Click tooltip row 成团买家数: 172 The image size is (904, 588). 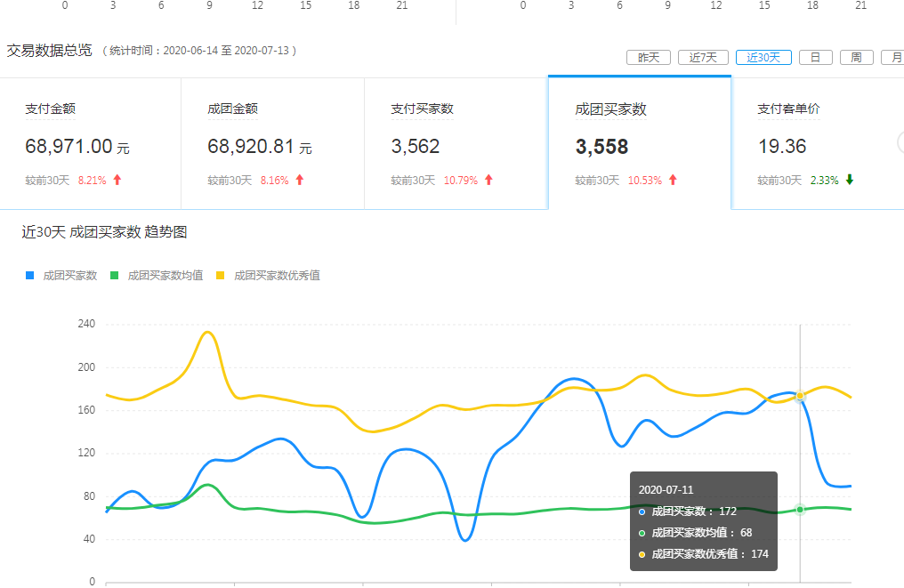(x=688, y=511)
